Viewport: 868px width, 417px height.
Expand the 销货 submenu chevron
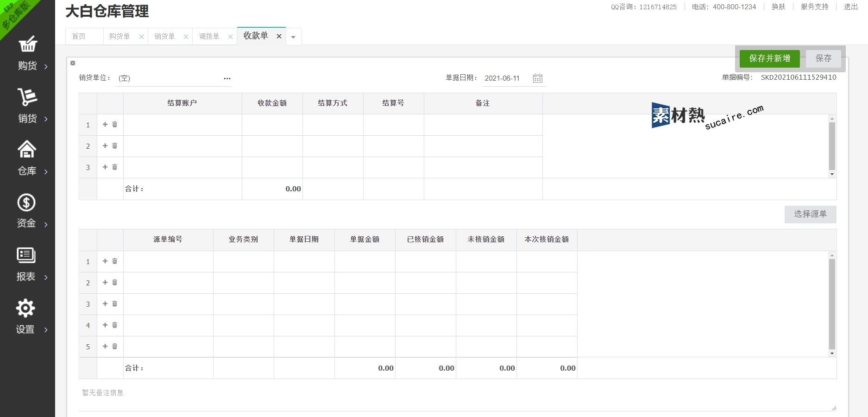tap(46, 119)
